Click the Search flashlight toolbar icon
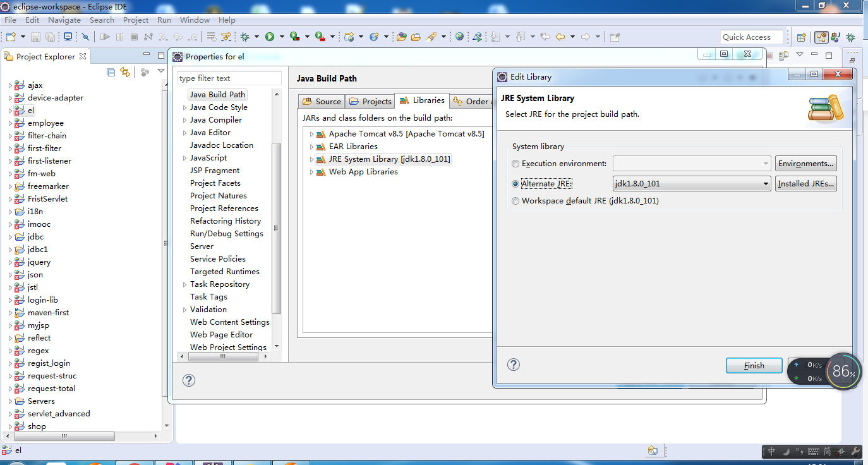The height and width of the screenshot is (465, 868). coord(431,37)
